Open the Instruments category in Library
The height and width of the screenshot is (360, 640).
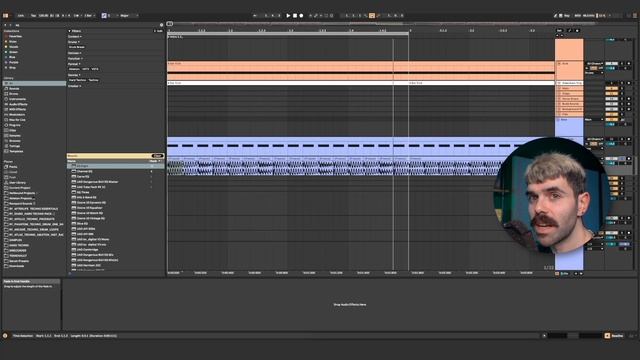click(17, 99)
